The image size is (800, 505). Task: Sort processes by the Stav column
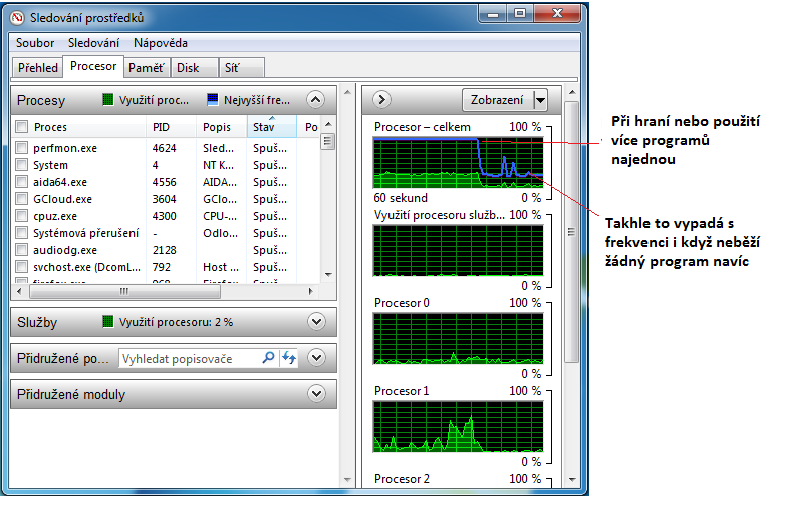[271, 127]
